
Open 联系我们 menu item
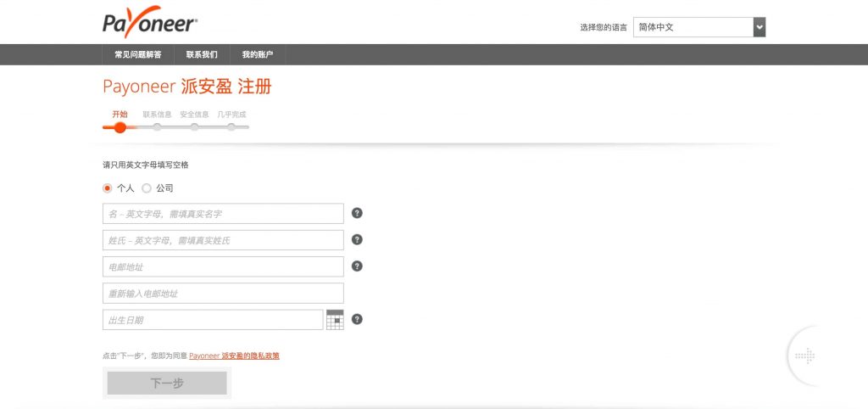click(x=202, y=54)
